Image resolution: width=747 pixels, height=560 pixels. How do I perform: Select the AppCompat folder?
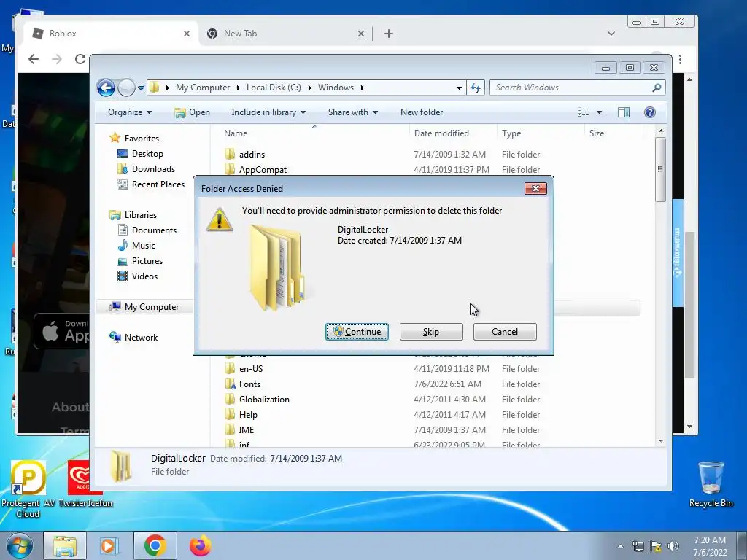coord(263,169)
